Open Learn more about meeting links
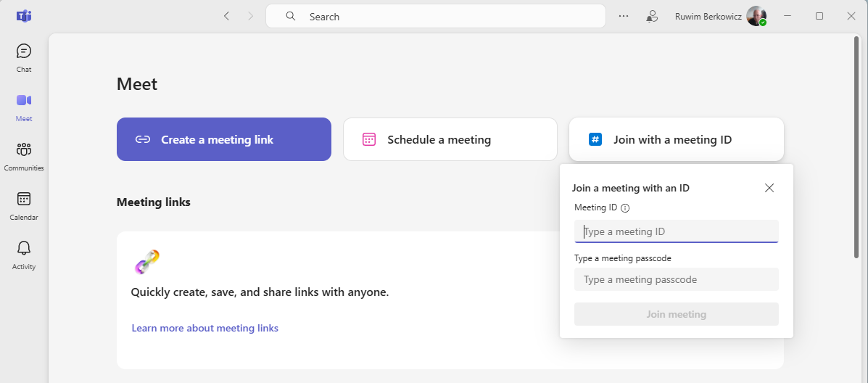 pos(204,328)
